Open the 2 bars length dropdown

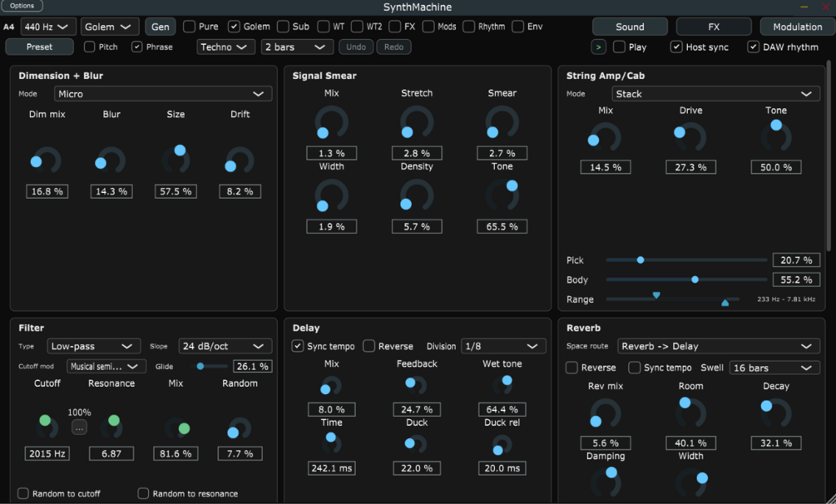296,47
